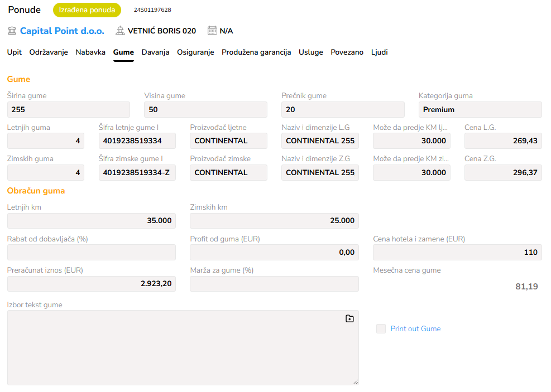Switch to the Ljudi tab
The image size is (551, 392).
[379, 52]
